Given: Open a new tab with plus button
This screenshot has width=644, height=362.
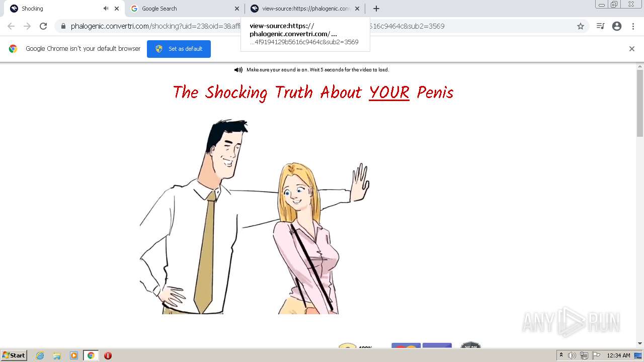Looking at the screenshot, I should coord(376,9).
